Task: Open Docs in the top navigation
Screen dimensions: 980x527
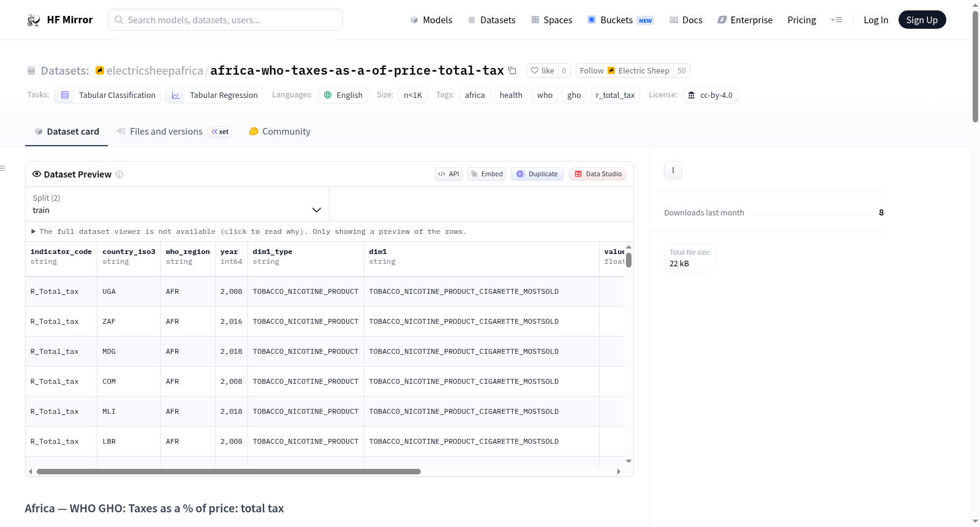Action: click(685, 20)
